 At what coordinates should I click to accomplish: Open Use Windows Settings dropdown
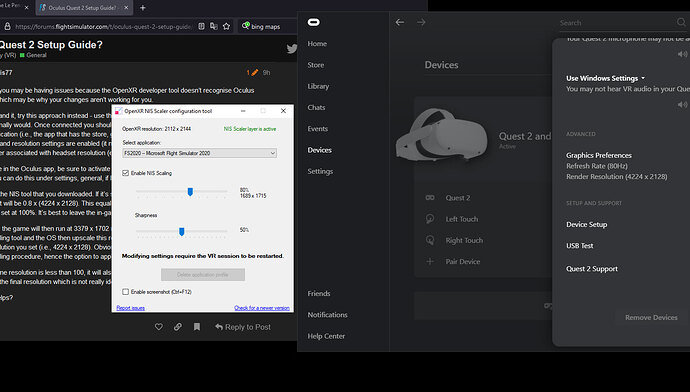coord(606,78)
